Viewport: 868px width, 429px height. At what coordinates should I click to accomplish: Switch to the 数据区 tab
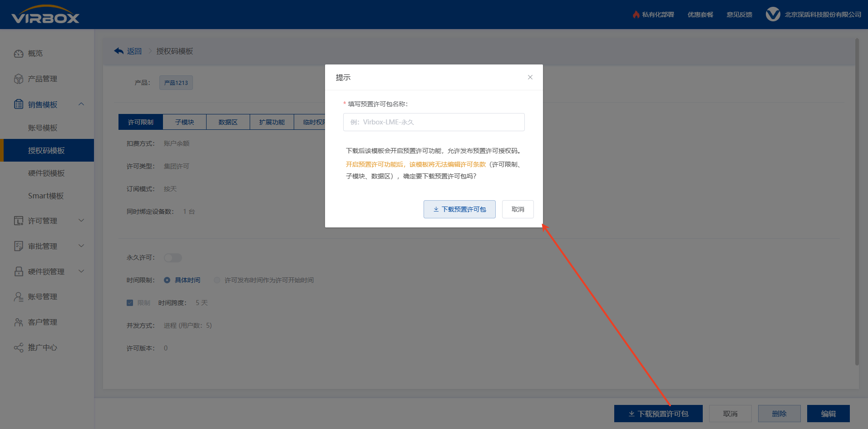click(x=228, y=122)
